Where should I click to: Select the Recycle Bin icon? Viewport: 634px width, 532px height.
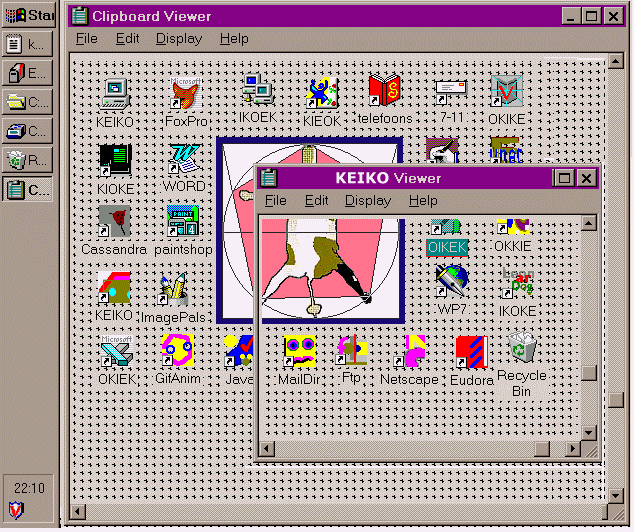point(521,349)
